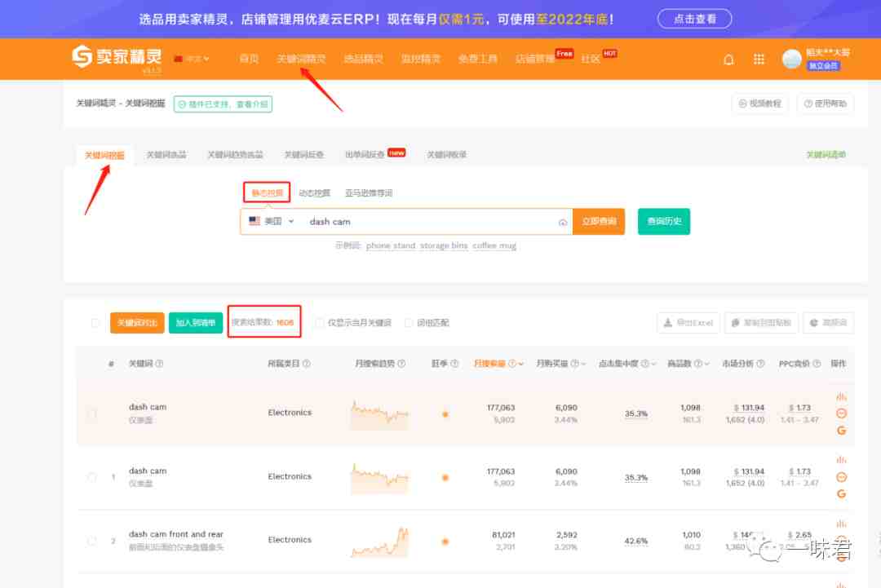Click the green 查询历史 button
This screenshot has width=881, height=588.
(663, 221)
